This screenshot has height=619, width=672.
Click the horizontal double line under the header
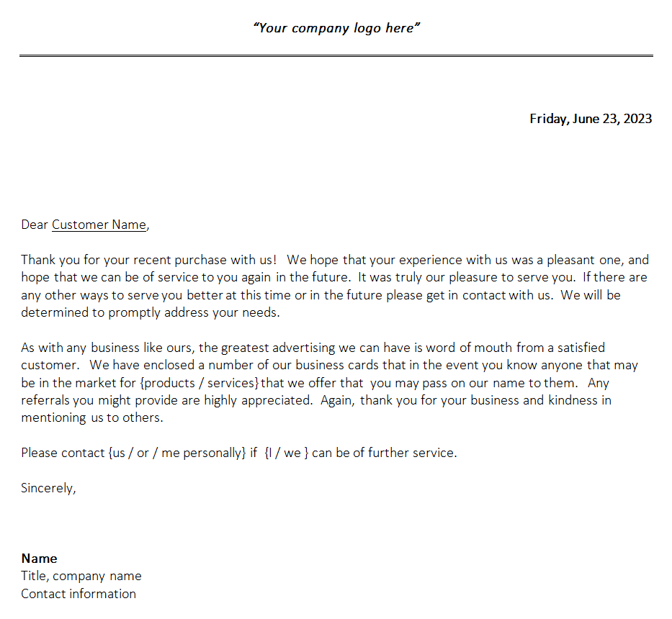point(336,55)
